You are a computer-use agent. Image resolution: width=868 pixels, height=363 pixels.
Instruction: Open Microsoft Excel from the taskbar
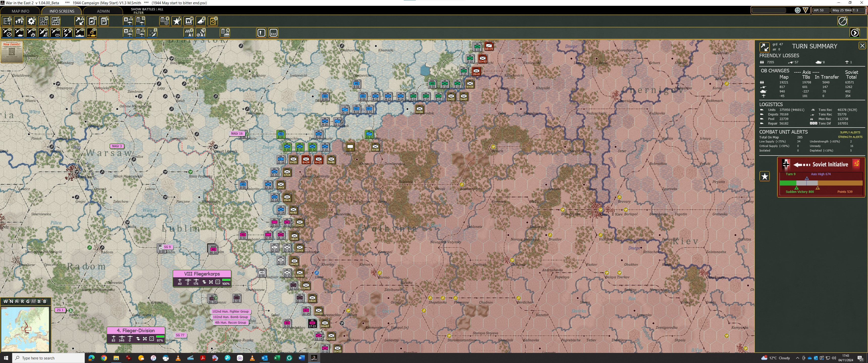tap(277, 358)
